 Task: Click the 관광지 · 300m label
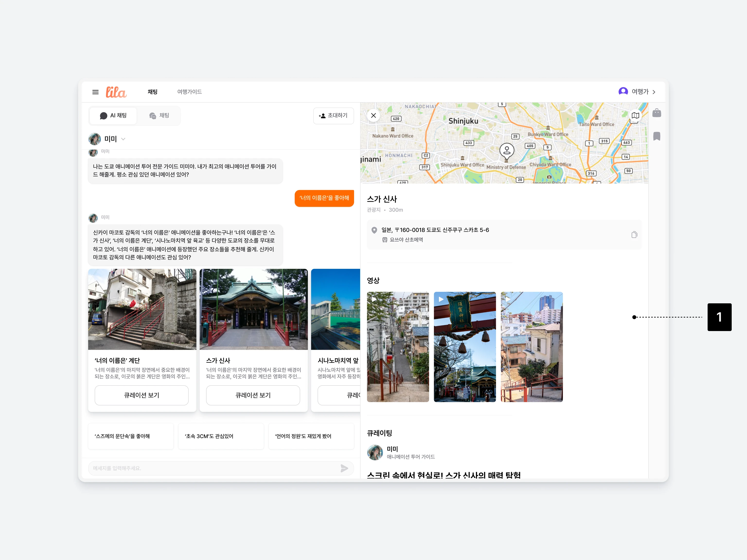click(x=385, y=210)
